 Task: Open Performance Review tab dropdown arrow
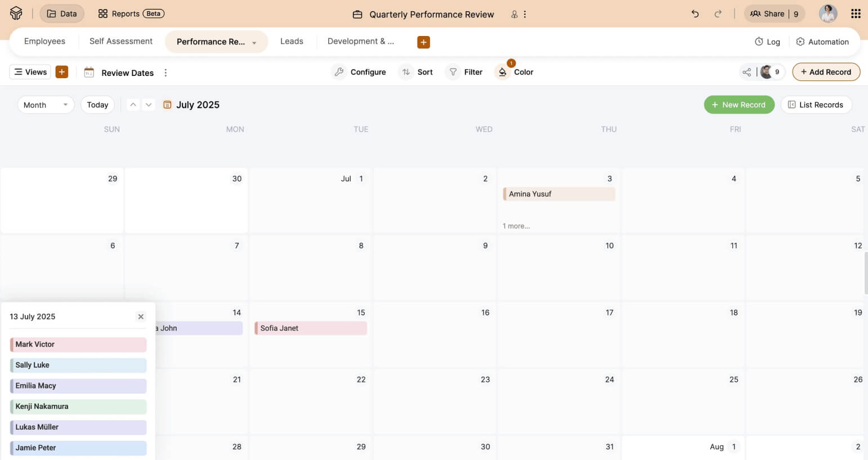pos(254,43)
